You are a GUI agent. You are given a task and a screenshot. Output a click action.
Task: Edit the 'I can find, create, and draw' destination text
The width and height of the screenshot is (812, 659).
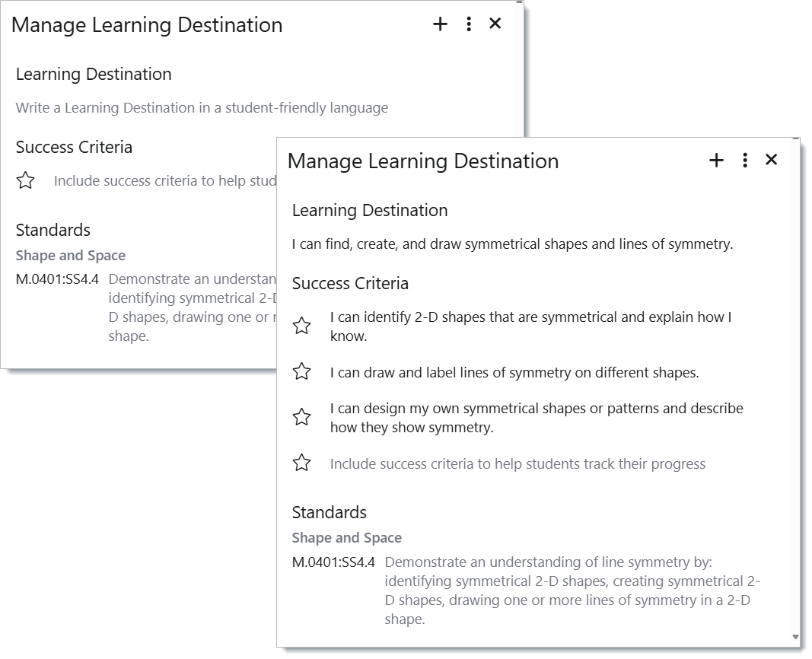(512, 244)
